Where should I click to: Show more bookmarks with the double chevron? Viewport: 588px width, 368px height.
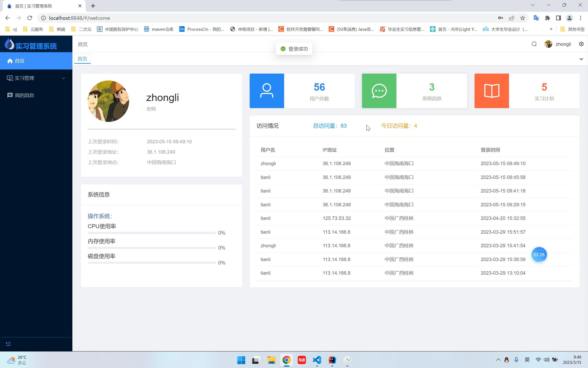tap(551, 29)
